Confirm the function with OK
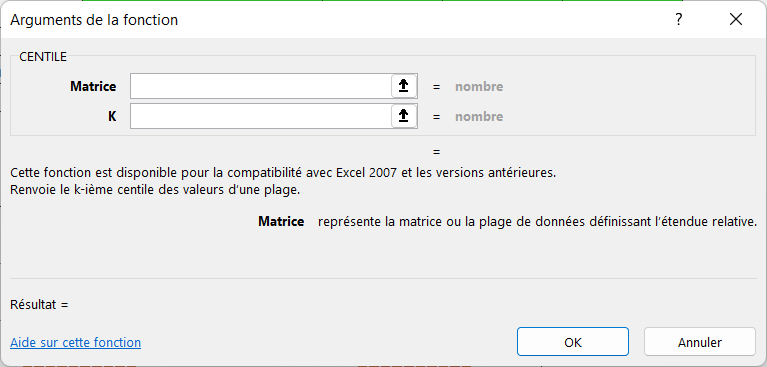This screenshot has width=767, height=367. point(573,342)
